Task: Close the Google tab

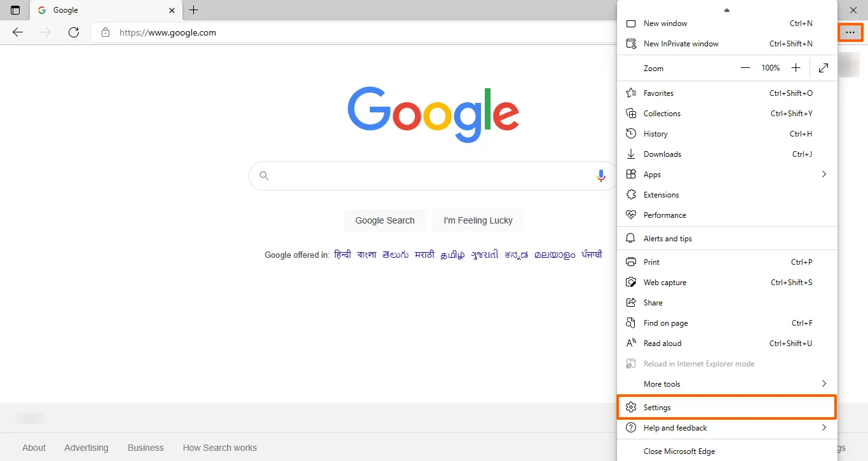Action: pyautogui.click(x=172, y=10)
